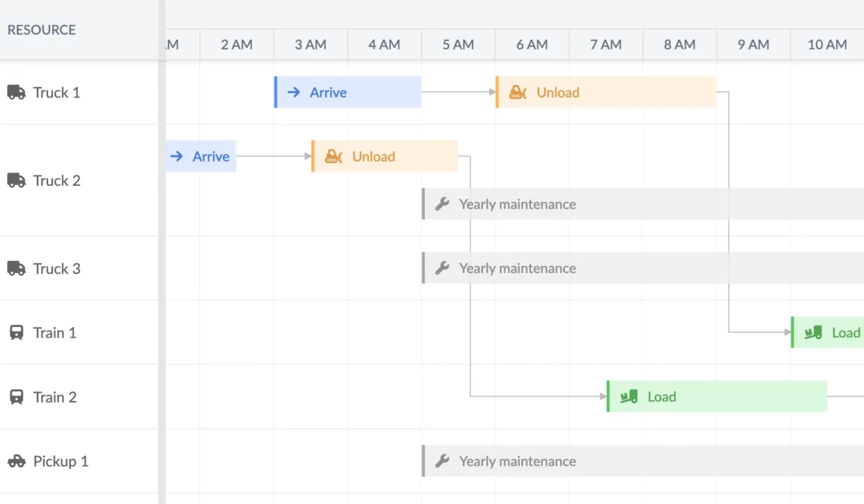Click the Truck 1 truck icon

click(16, 93)
